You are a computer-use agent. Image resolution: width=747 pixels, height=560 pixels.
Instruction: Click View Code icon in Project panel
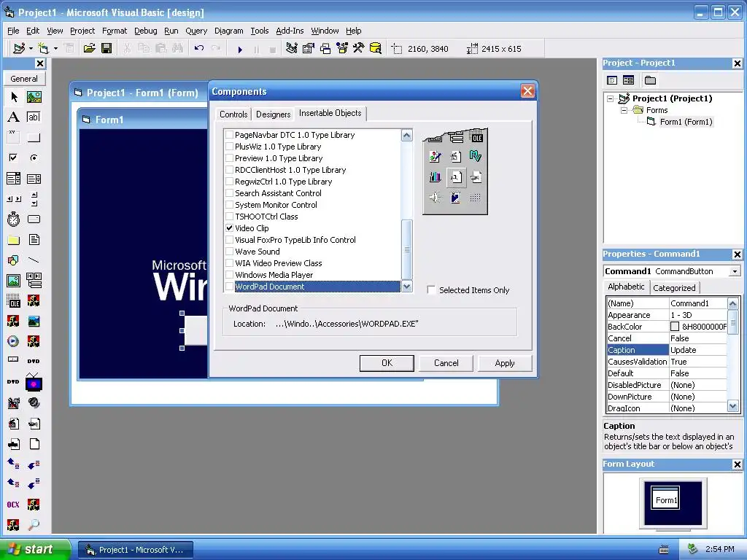tap(612, 80)
